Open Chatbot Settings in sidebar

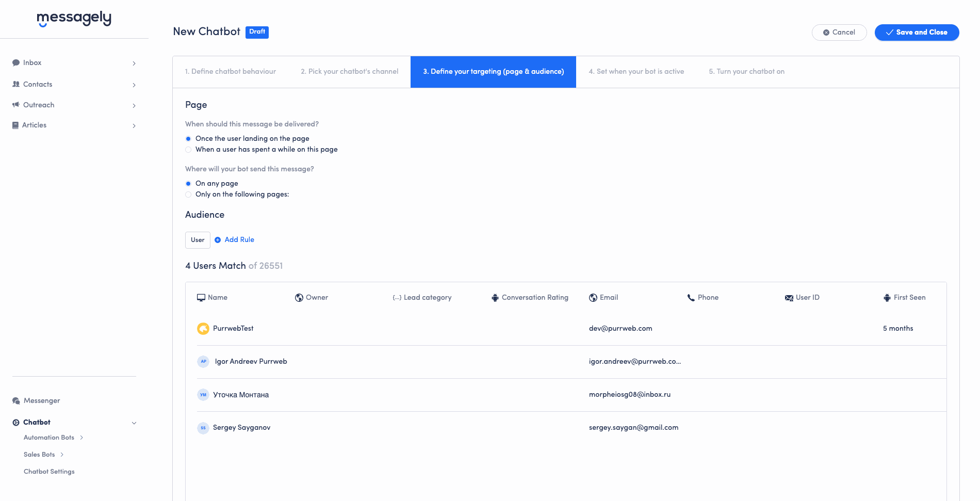[49, 472]
